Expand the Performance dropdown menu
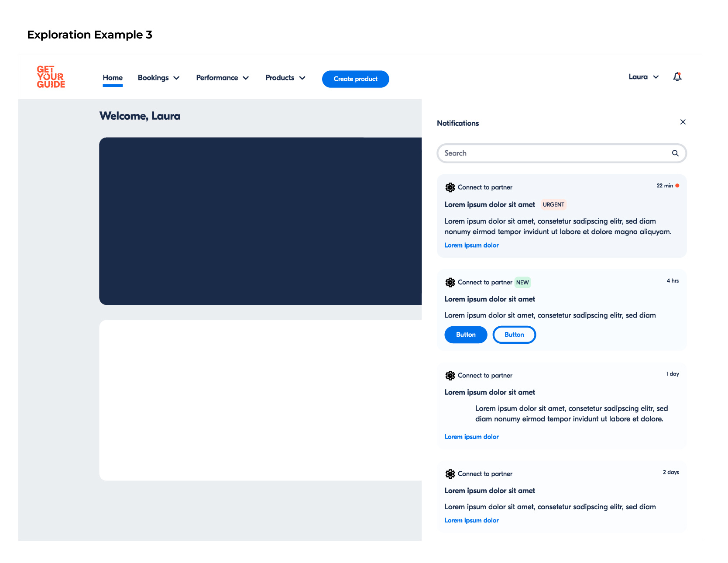 pos(222,78)
